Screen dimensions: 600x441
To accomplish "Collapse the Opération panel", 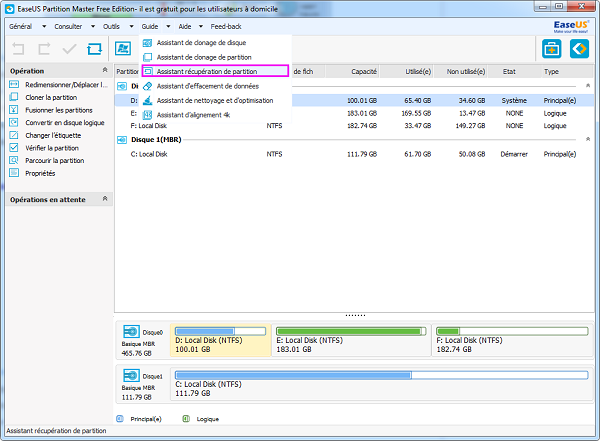I will pyautogui.click(x=105, y=70).
